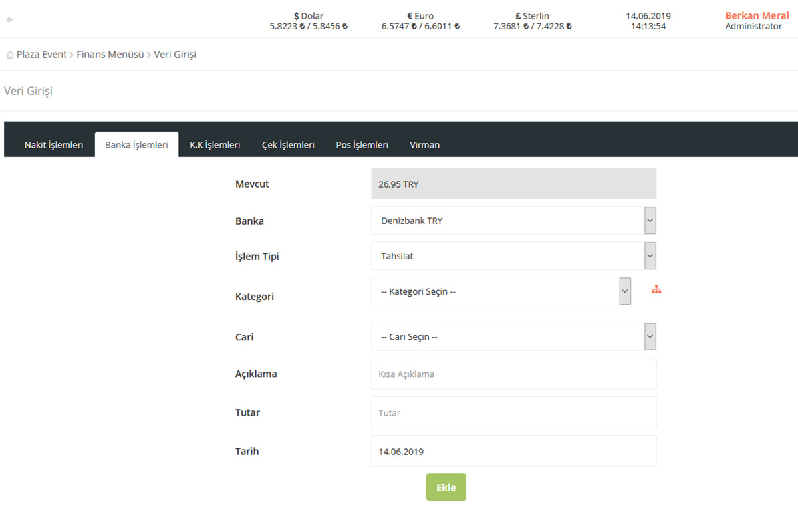
Task: Click the Finans Menüsü breadcrumb link
Action: 110,55
